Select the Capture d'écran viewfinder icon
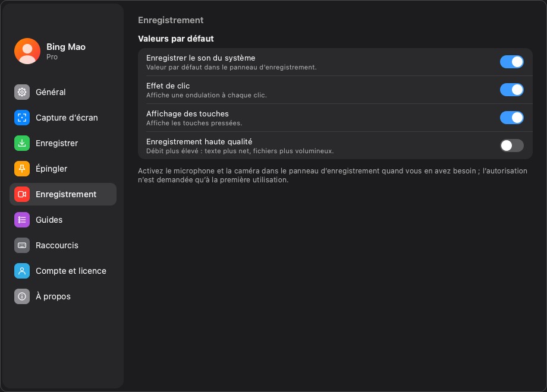The height and width of the screenshot is (392, 547). pyautogui.click(x=22, y=118)
